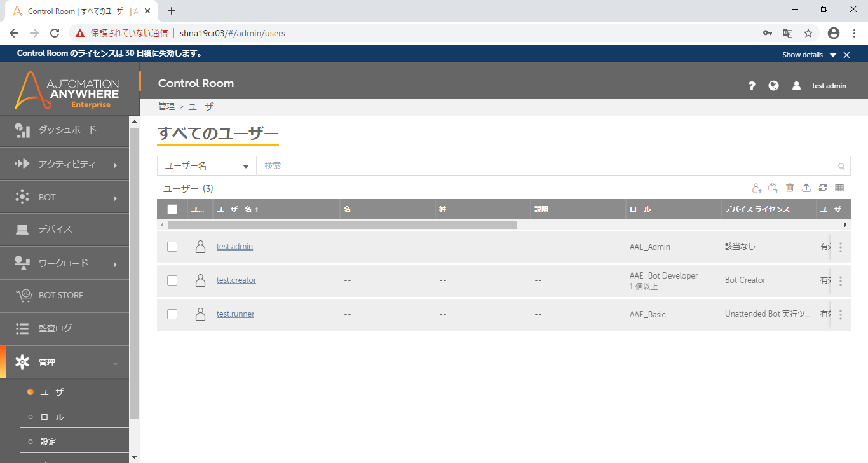Open the help question mark icon

tap(752, 86)
